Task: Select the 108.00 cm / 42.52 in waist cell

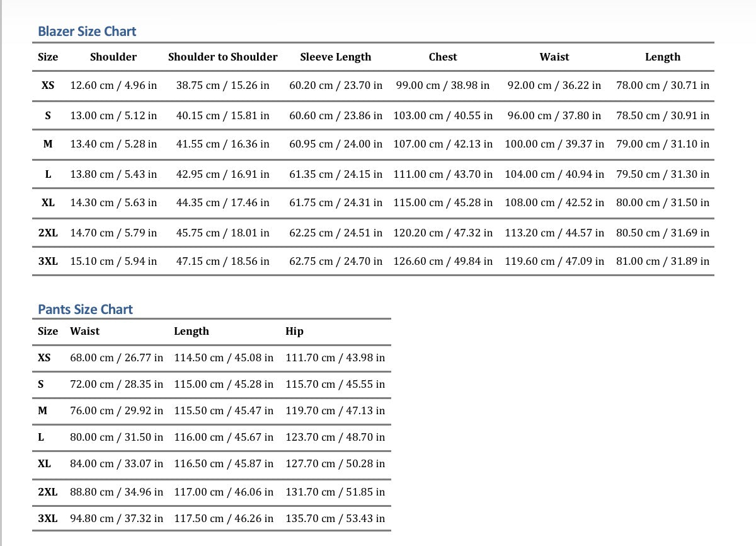Action: [x=554, y=203]
